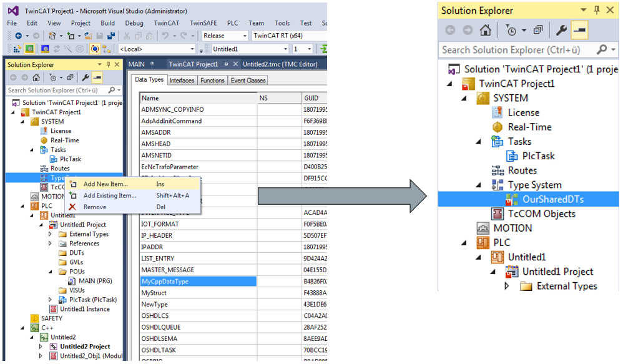Open Untitled2.tmc [TMC Editor] tab
This screenshot has height=364, width=623.
point(280,64)
